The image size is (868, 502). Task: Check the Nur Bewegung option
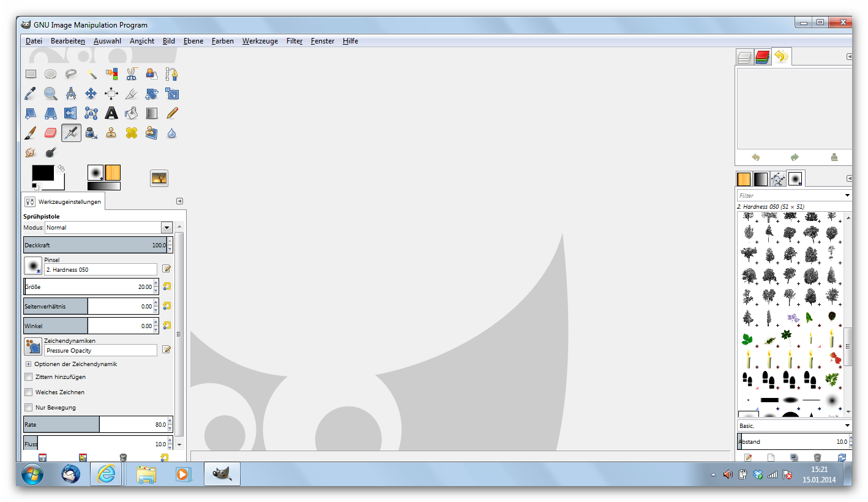(28, 408)
